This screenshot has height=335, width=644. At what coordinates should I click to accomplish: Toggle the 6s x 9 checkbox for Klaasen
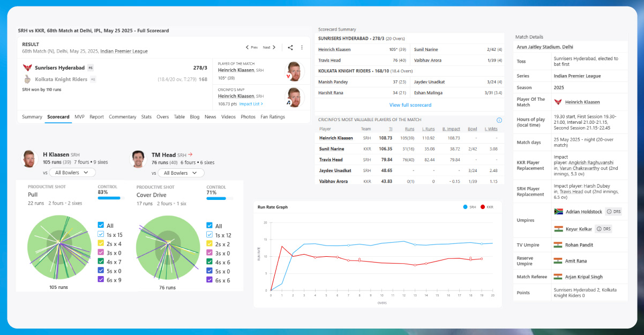[101, 279]
